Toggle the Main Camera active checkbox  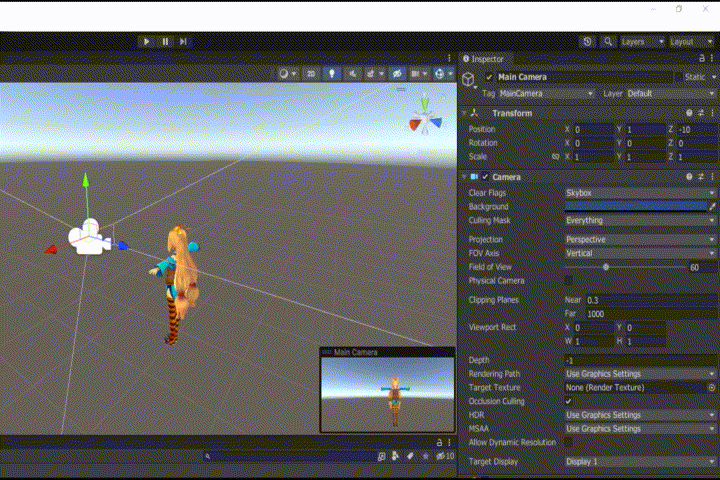(x=489, y=77)
